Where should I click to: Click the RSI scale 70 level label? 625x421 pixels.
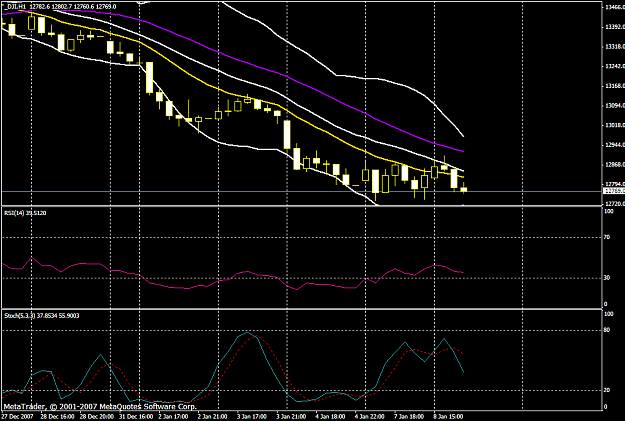pos(607,237)
